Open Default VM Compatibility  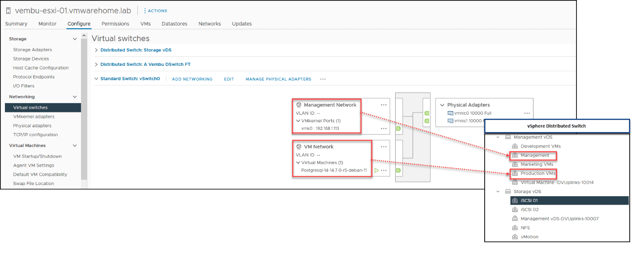click(40, 174)
